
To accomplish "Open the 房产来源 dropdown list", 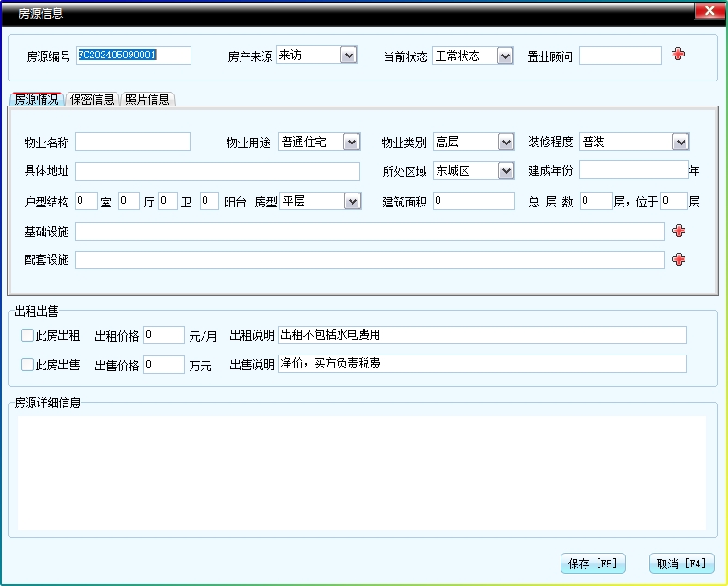I will (x=349, y=56).
